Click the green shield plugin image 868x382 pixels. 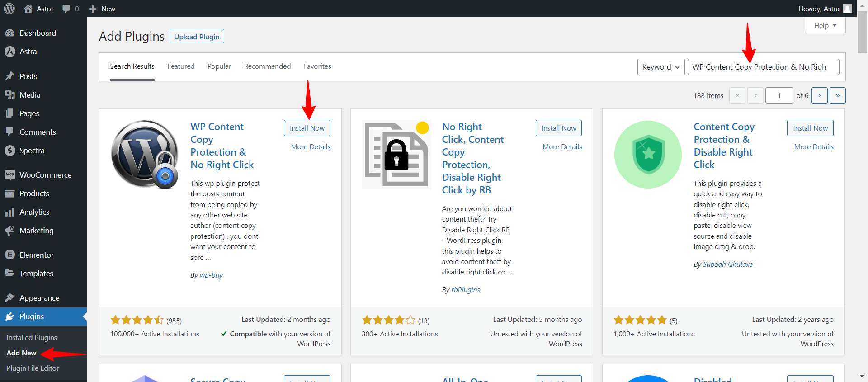click(x=648, y=154)
